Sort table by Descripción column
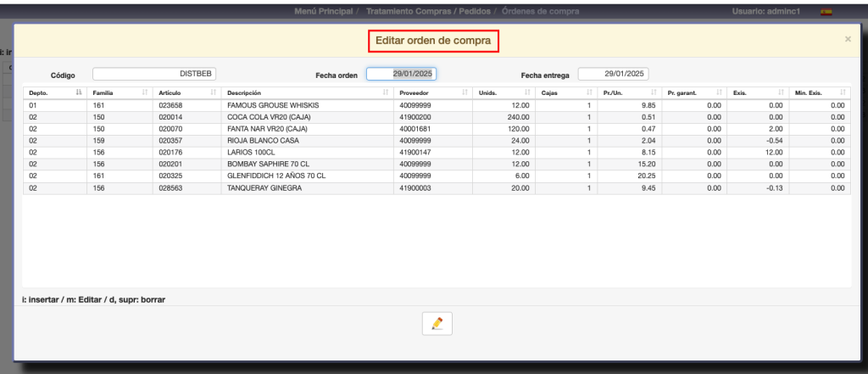Viewport: 868px width, 374px height. (307, 92)
